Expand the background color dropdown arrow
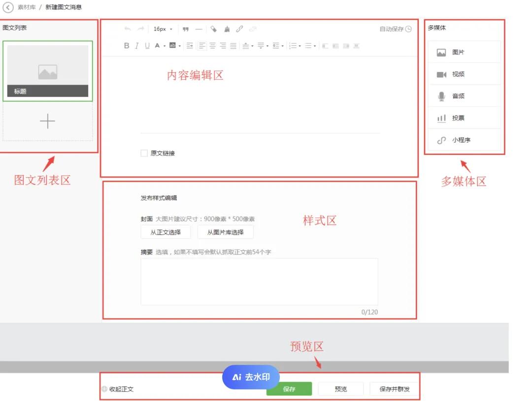This screenshot has width=532, height=401. point(179,46)
